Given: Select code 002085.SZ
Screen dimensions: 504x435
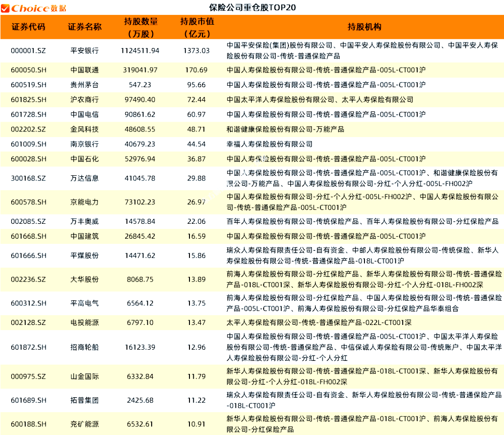Looking at the screenshot, I should (28, 221).
